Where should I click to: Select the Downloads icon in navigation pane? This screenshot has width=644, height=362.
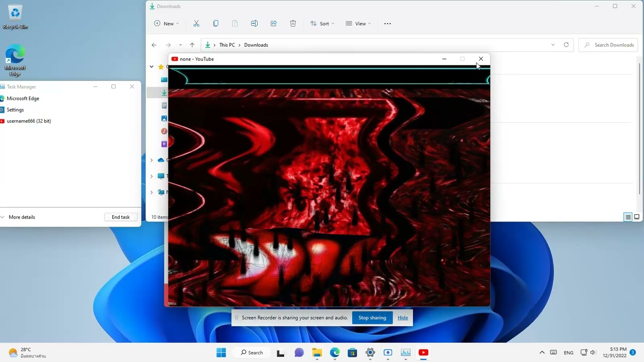(x=164, y=93)
